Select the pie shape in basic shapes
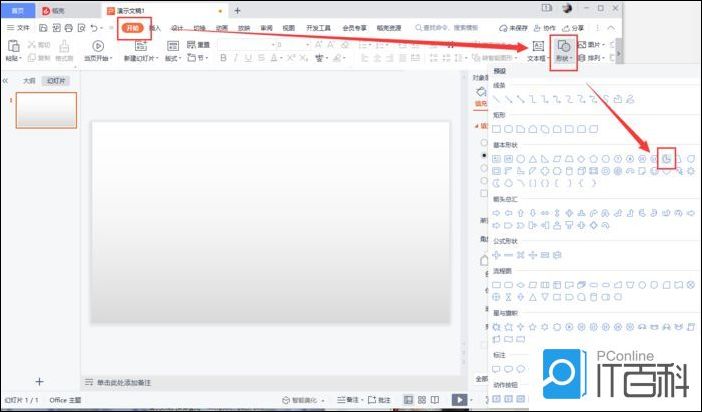Viewport: 702px width, 412px height. 667,159
